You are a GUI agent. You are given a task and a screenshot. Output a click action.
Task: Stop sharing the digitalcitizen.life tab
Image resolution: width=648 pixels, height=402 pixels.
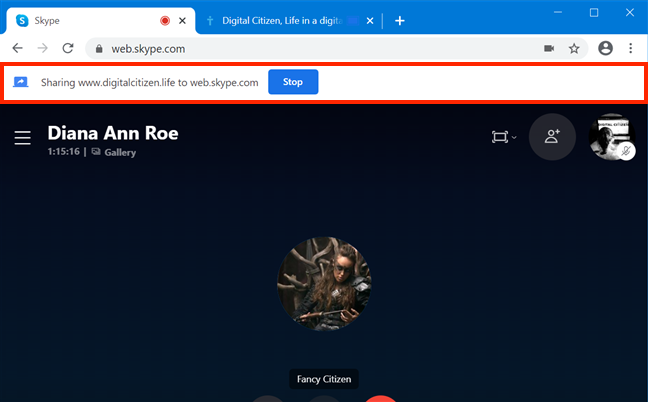click(x=293, y=82)
